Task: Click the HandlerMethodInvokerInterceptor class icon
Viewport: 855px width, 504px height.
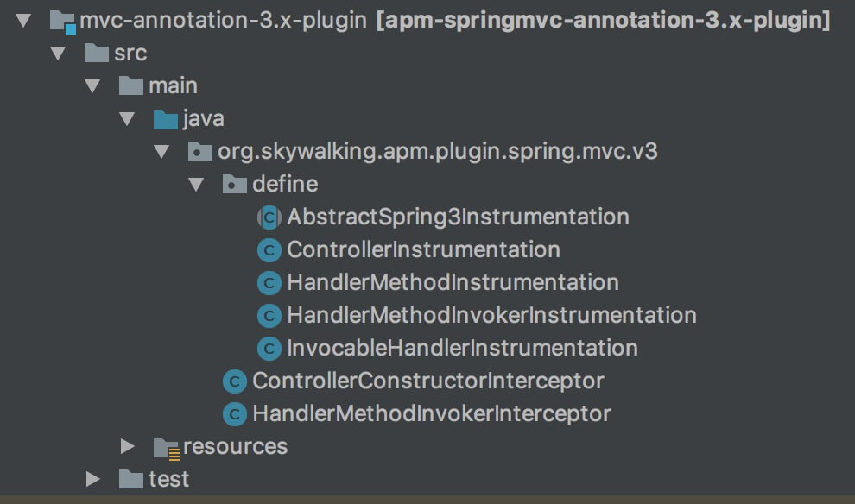Action: point(235,414)
